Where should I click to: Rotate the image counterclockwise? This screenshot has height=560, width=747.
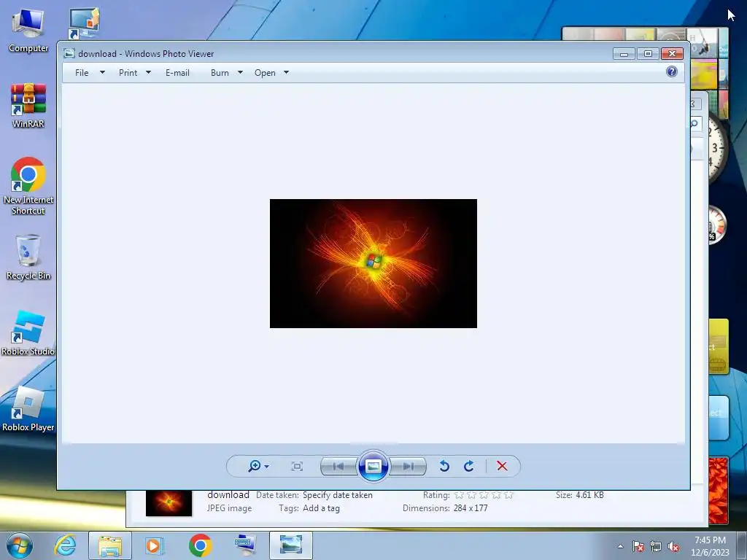point(444,466)
